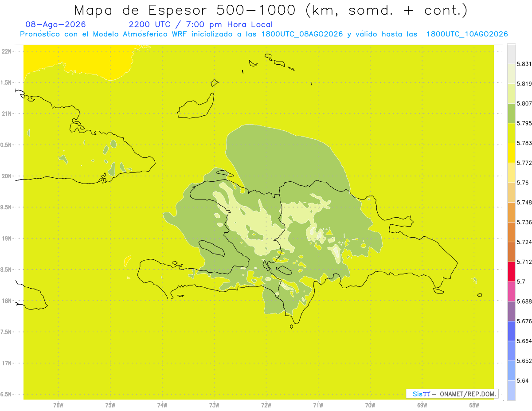This screenshot has width=532, height=411.
Task: Click the 20N latitude axis label
Action: pos(7,176)
